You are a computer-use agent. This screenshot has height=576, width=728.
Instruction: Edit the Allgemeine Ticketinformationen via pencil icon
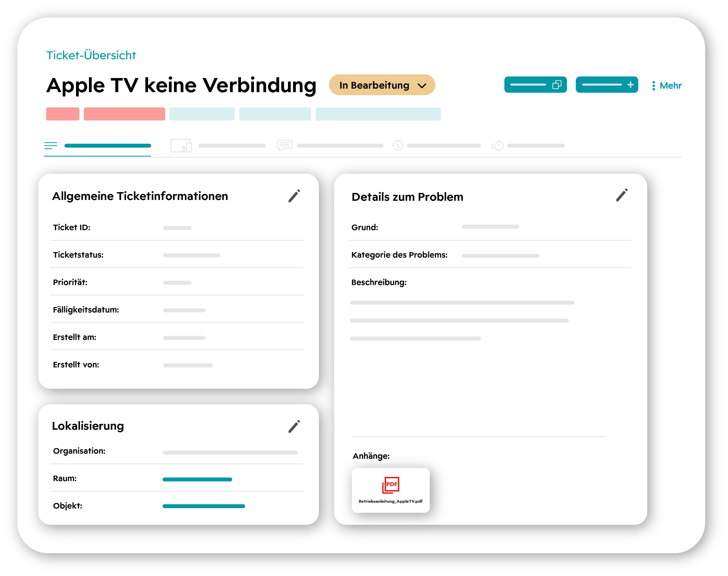[x=294, y=196]
